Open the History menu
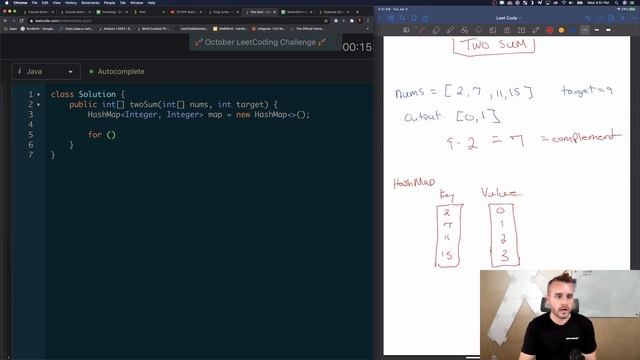The image size is (640, 360). [x=71, y=2]
